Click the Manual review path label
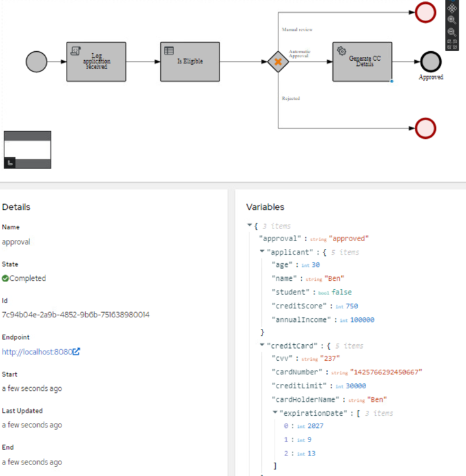 coord(297,29)
